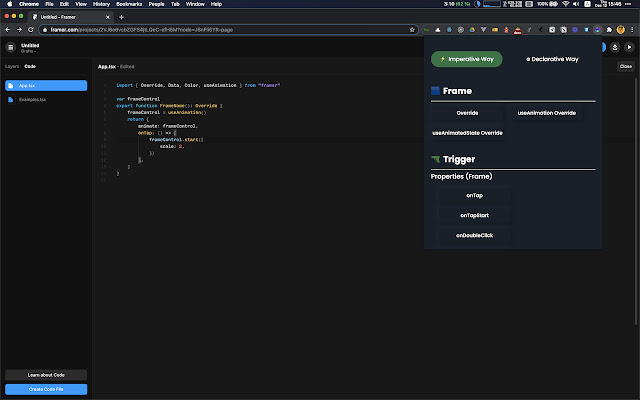Click the 'scale: 2,' code line
Image resolution: width=640 pixels, height=400 pixels.
(172, 146)
